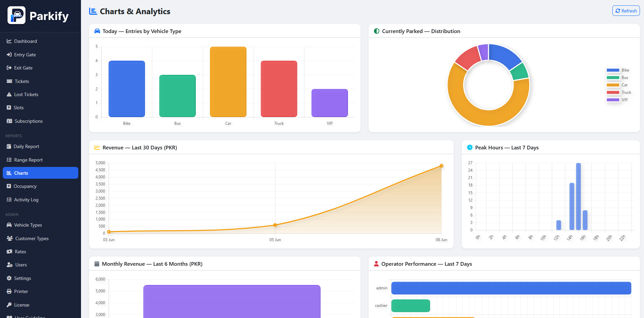644x318 pixels.
Task: Refresh the charts page
Action: (626, 11)
